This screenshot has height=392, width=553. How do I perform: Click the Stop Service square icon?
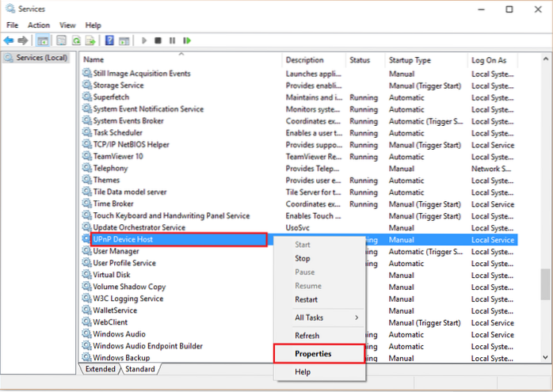158,40
